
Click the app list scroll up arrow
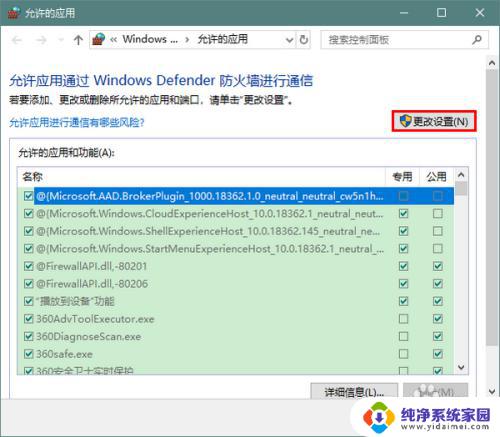coord(461,175)
